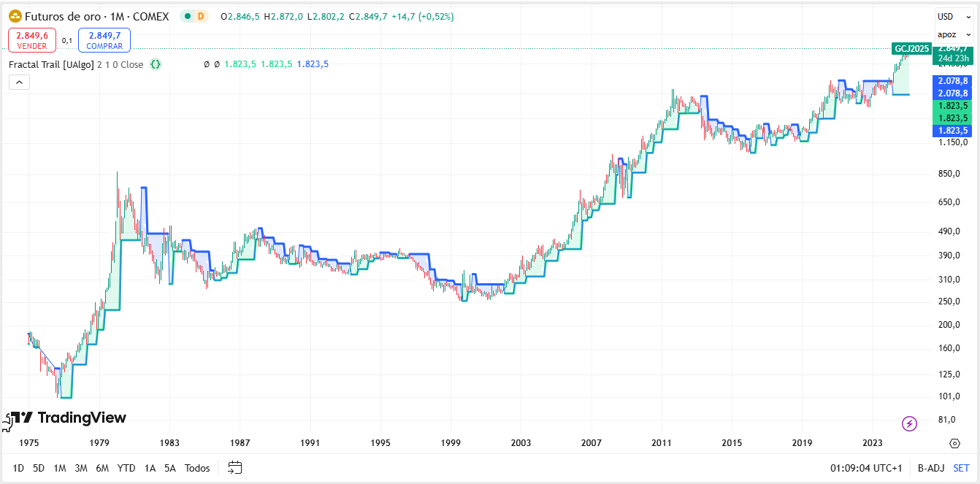Click the 01:09:04 UTC+1 timezone clock
980x484 pixels.
866,468
